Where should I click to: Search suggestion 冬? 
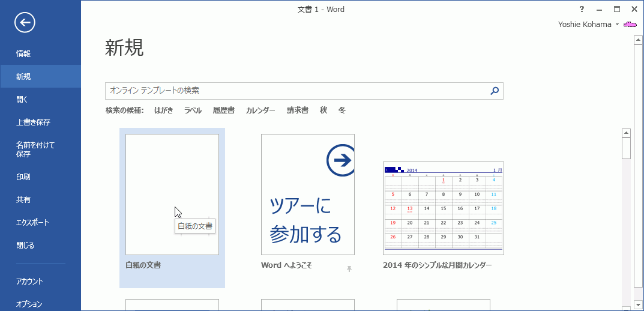342,110
